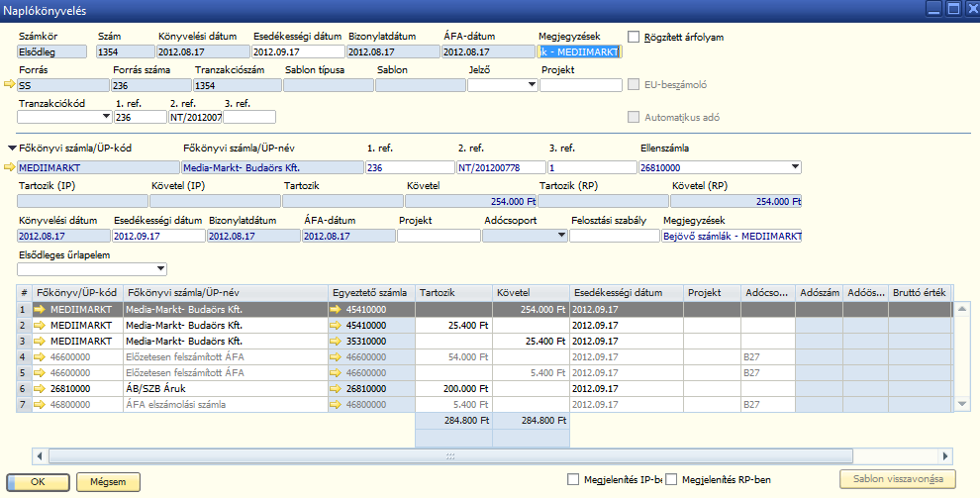The height and width of the screenshot is (498, 980).
Task: Open link arrow next to Forrás SS field
Action: (9, 84)
